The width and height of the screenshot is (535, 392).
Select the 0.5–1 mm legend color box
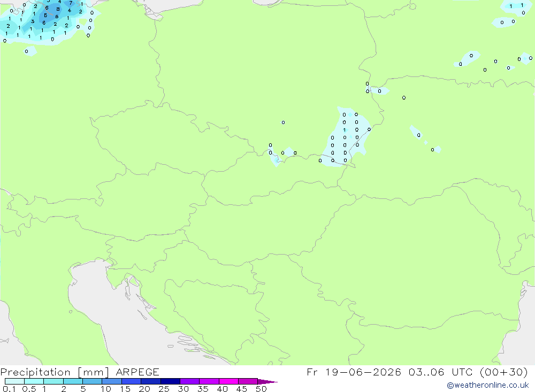(x=34, y=381)
